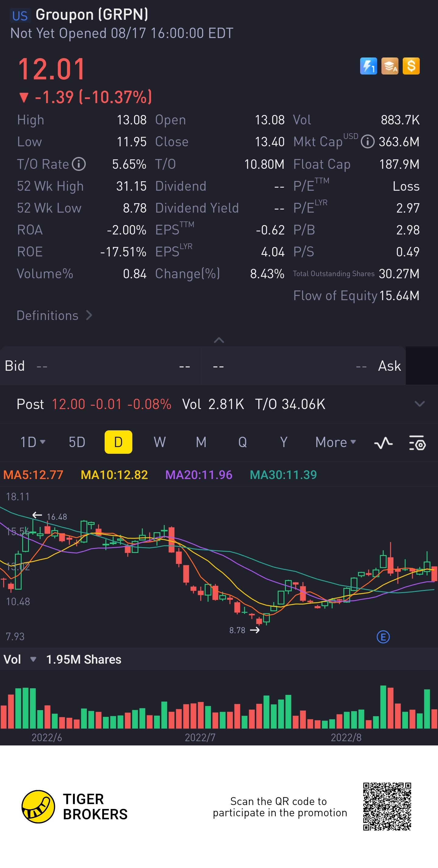
Task: Tap the yellow dollar sign badge icon
Action: point(411,66)
